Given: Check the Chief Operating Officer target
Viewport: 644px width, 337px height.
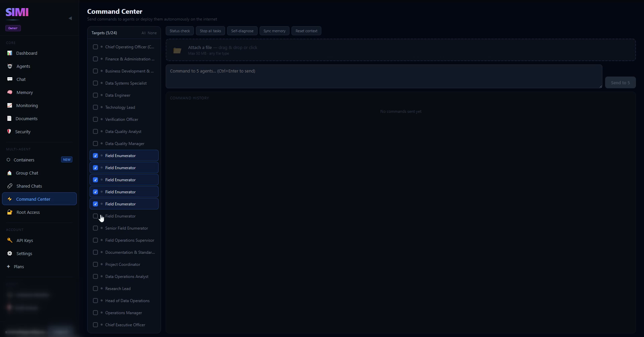Looking at the screenshot, I should pyautogui.click(x=95, y=47).
